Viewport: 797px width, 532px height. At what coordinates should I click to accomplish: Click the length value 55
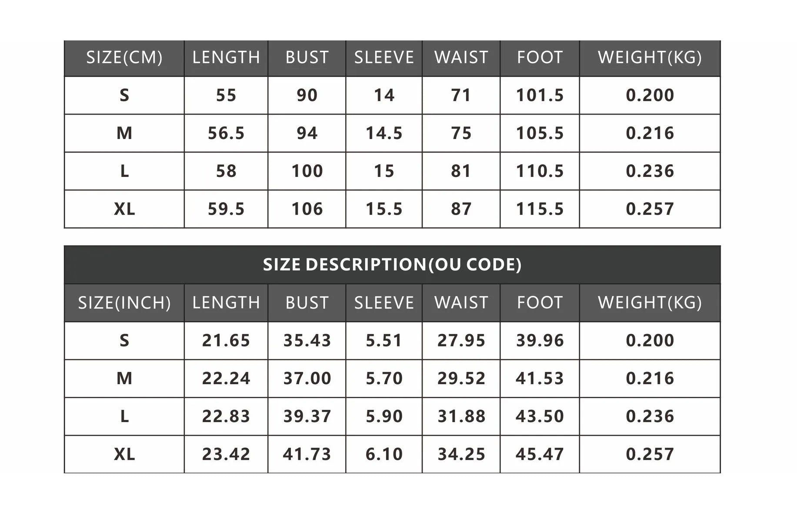tap(226, 95)
